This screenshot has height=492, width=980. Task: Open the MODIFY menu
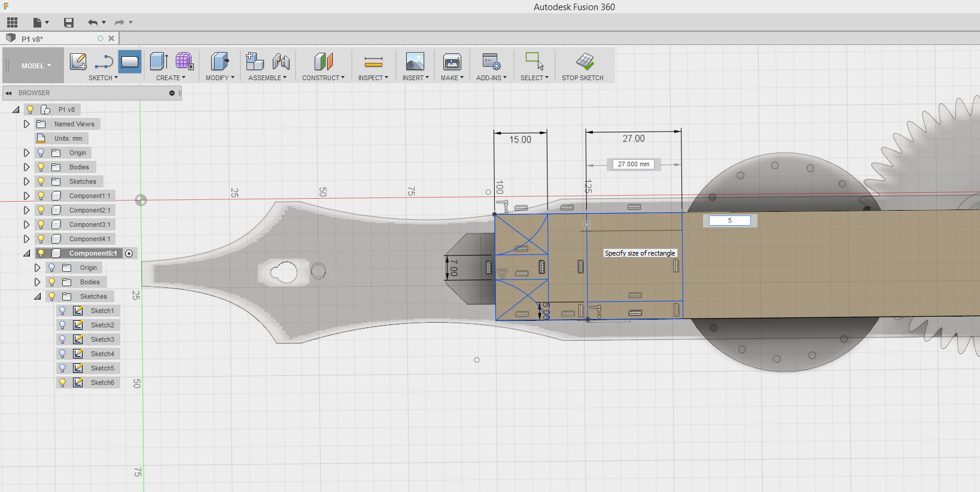[220, 78]
